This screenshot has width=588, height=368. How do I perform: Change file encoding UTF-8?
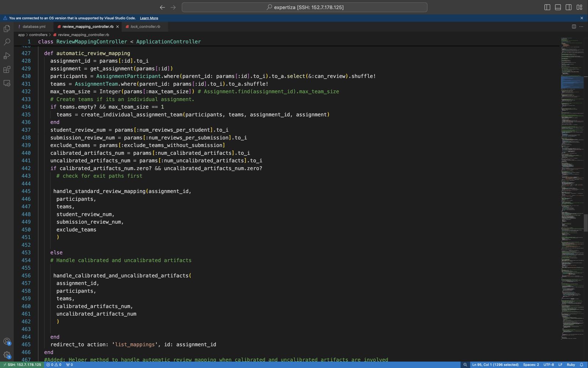point(549,365)
